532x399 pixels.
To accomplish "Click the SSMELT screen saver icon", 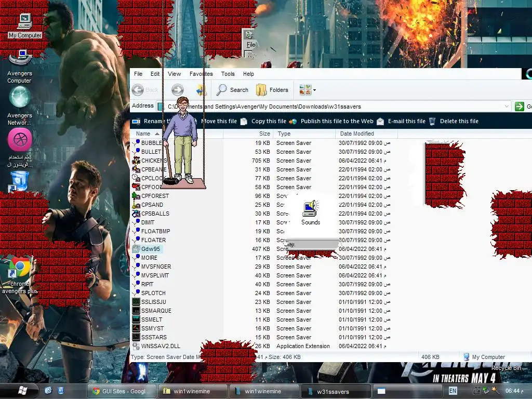I will point(136,320).
